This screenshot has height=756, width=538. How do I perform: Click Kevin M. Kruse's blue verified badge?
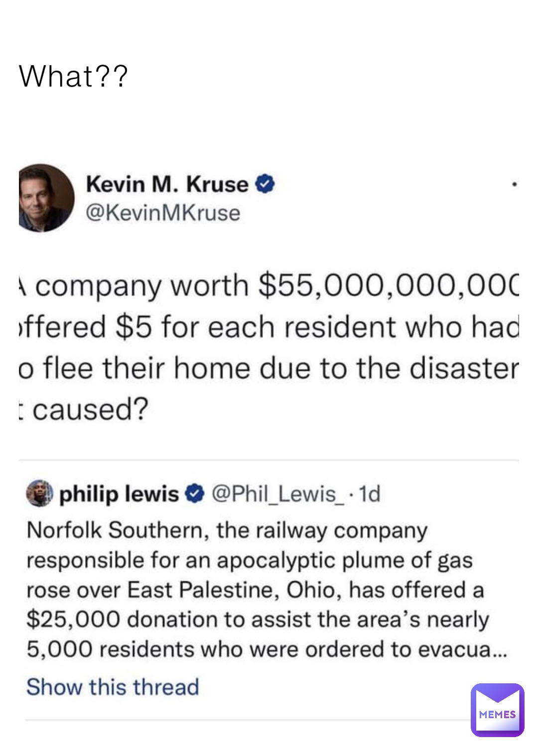pos(265,184)
